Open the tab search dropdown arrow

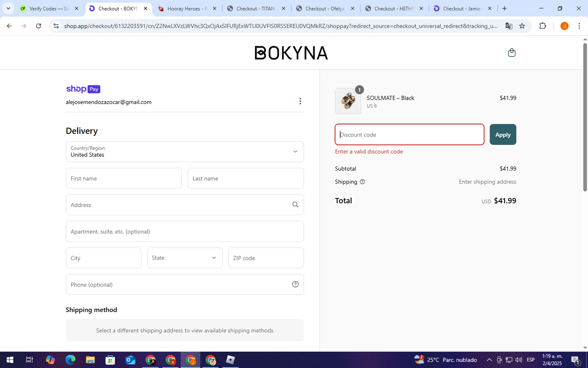pos(8,8)
